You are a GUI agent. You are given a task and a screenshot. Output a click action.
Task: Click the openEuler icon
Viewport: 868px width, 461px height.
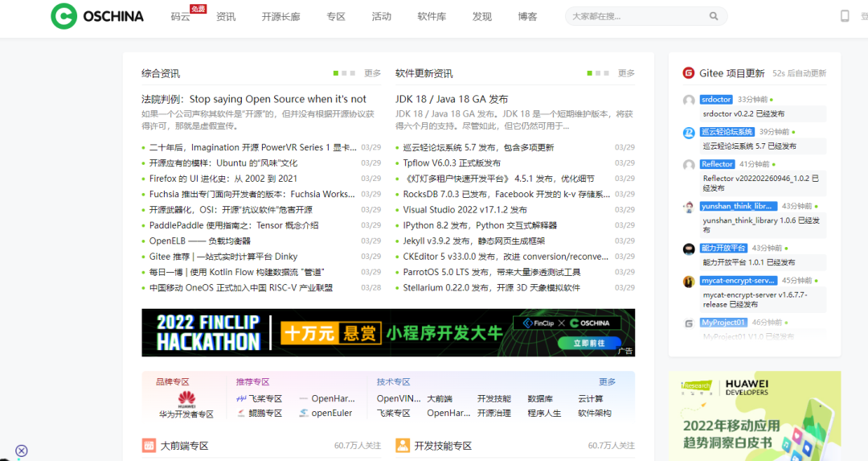coord(304,414)
